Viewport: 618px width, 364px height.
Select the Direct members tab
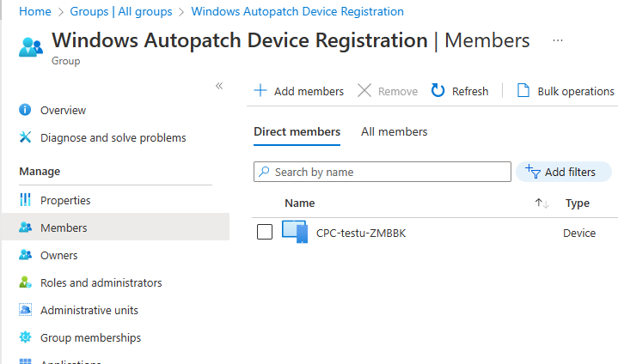tap(297, 131)
